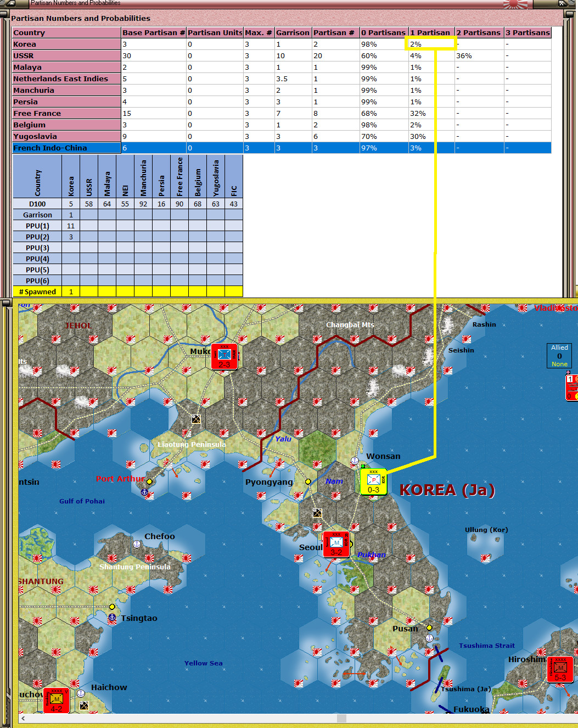Select the Belgium row in partisan table
Screen dimensions: 578x728
click(282, 125)
